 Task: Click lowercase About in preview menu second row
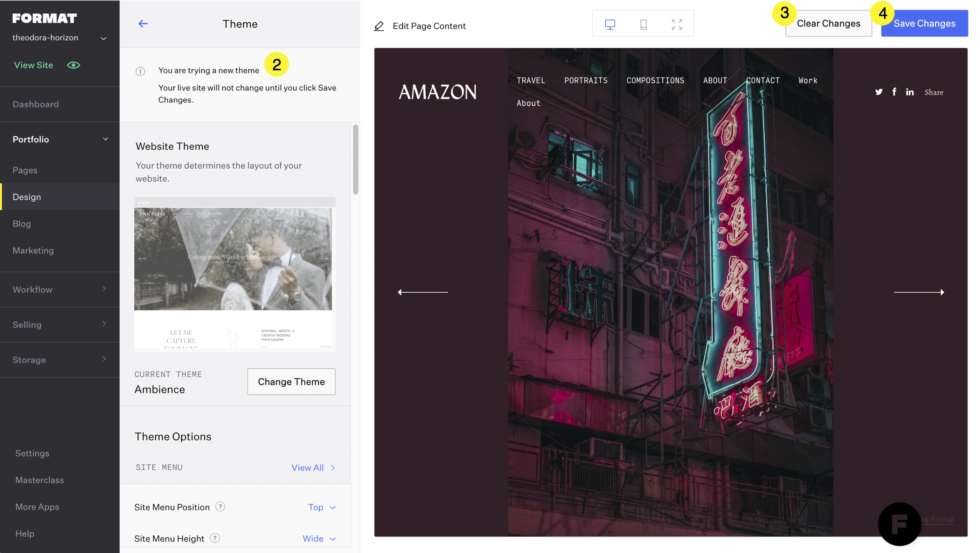click(528, 103)
